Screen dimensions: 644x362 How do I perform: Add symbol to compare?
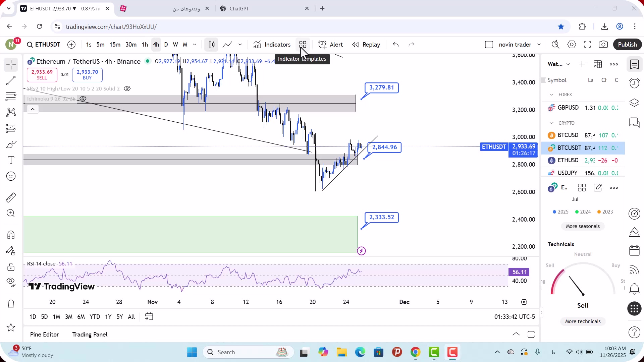[71, 45]
